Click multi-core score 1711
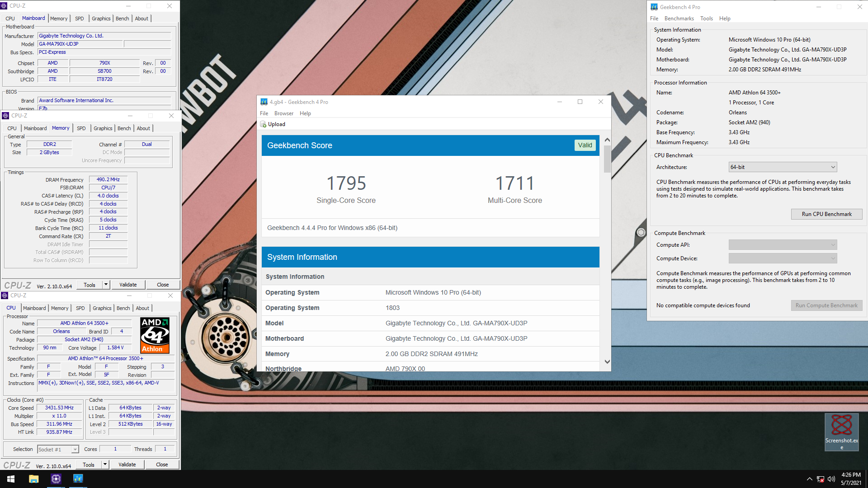The width and height of the screenshot is (868, 488). pos(515,183)
